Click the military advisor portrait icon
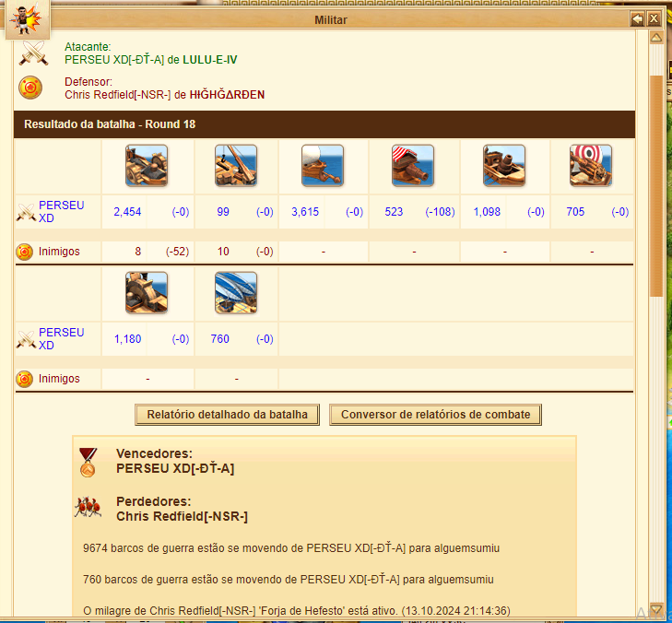The width and height of the screenshot is (672, 623). [28, 18]
